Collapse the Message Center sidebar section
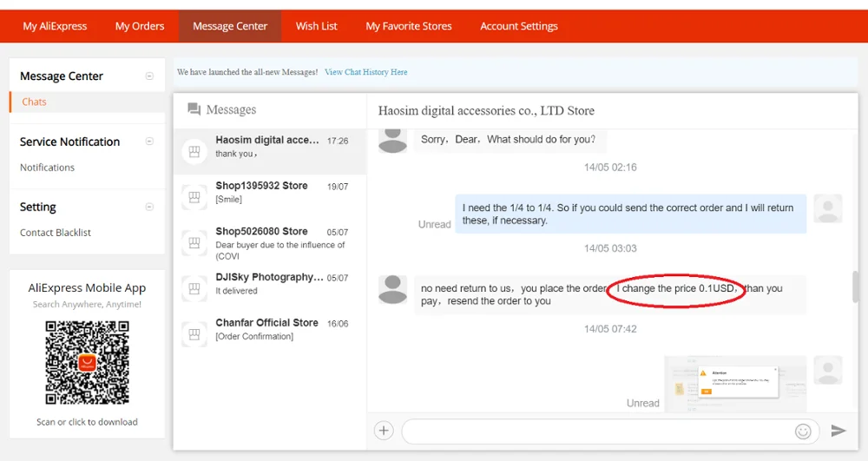868x461 pixels. pos(149,76)
